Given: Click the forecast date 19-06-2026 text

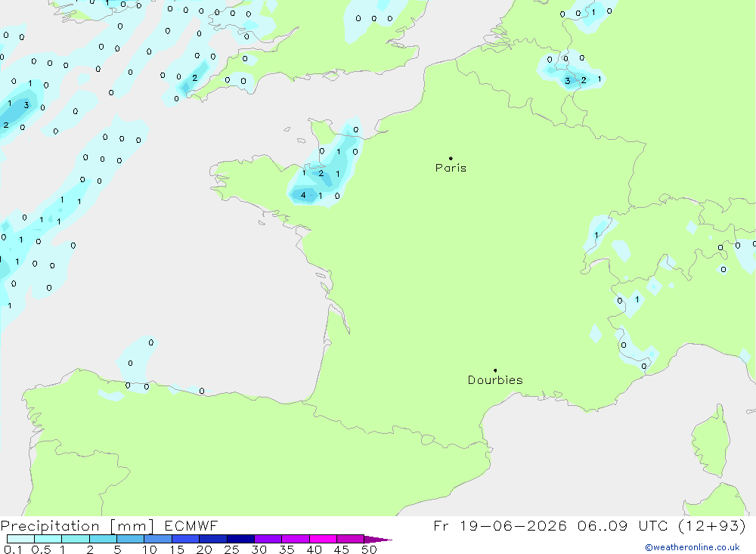Looking at the screenshot, I should (513, 525).
